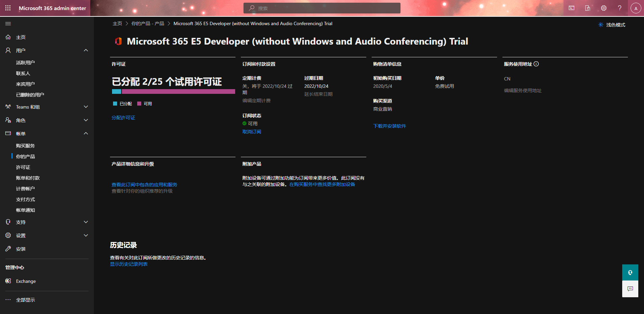Click Extend end date link
644x314 pixels.
[319, 94]
